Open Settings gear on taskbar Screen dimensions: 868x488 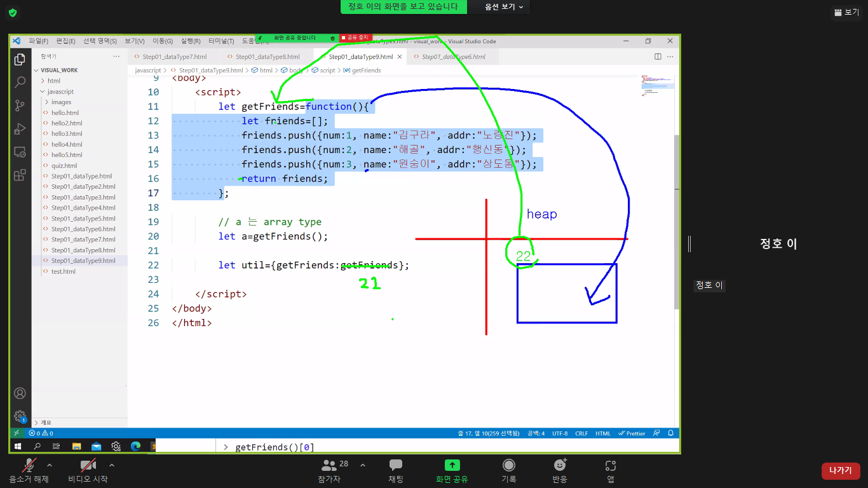116,447
